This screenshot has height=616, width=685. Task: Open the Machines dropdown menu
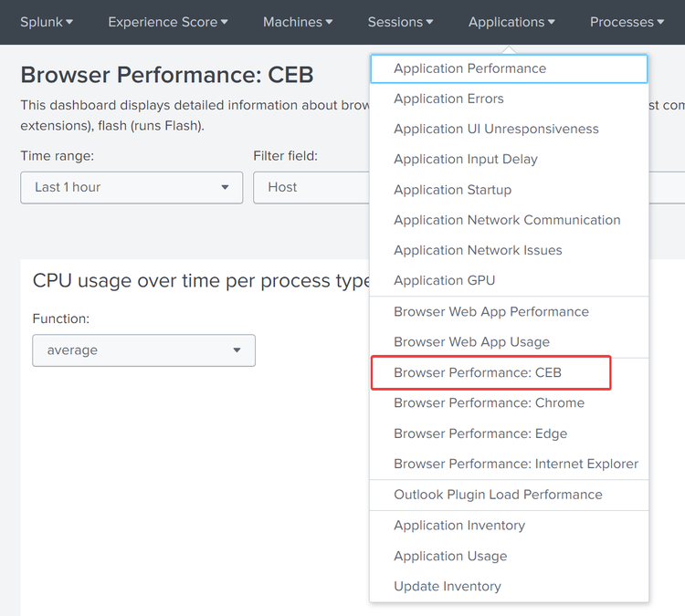coord(298,22)
